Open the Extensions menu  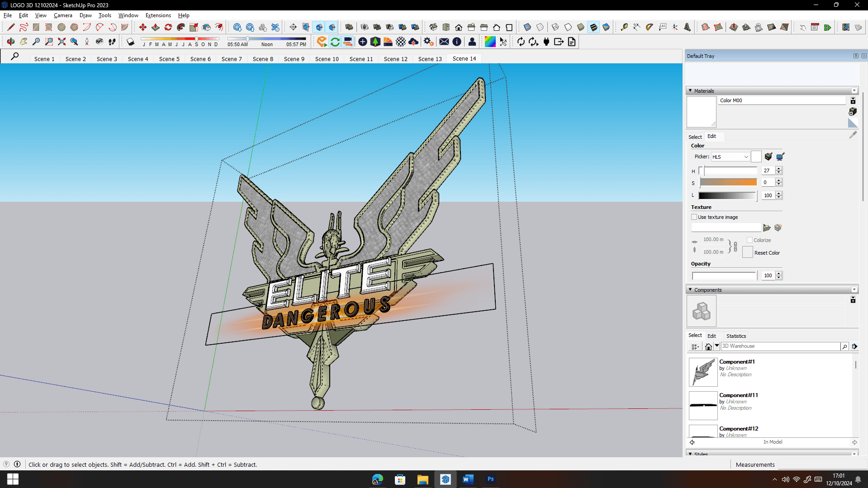(158, 15)
